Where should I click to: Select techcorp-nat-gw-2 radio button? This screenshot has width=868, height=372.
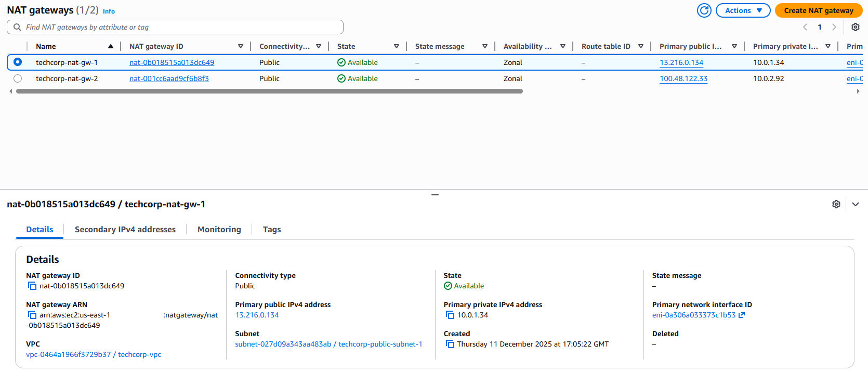tap(18, 78)
